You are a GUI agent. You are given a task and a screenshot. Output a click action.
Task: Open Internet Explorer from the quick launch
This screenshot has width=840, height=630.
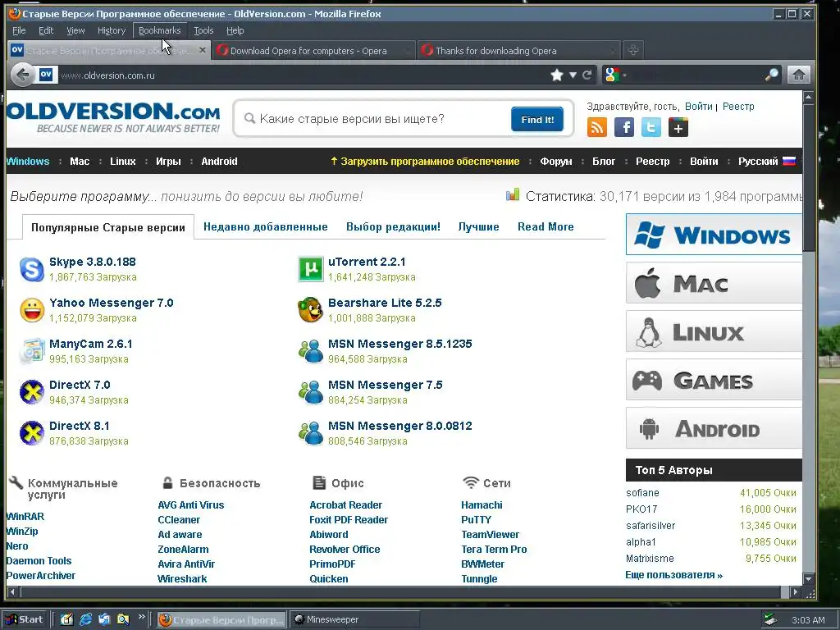(85, 619)
